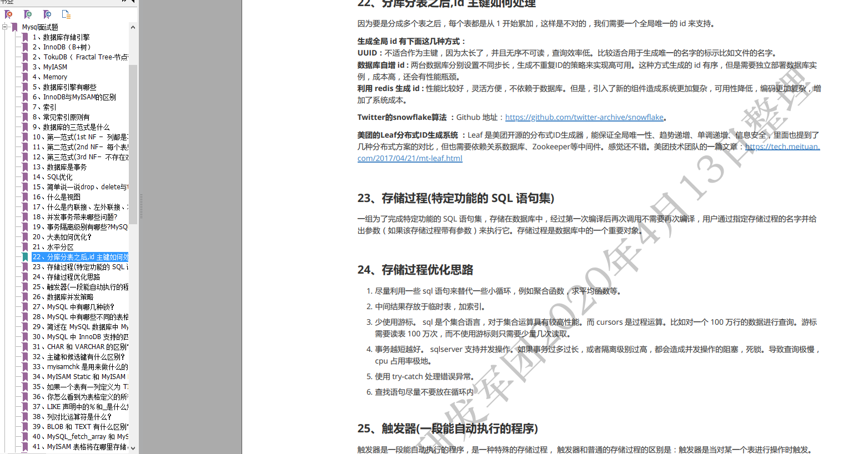Select bookmark 11、第二范式(2nd NF
The width and height of the screenshot is (868, 454).
point(80,147)
